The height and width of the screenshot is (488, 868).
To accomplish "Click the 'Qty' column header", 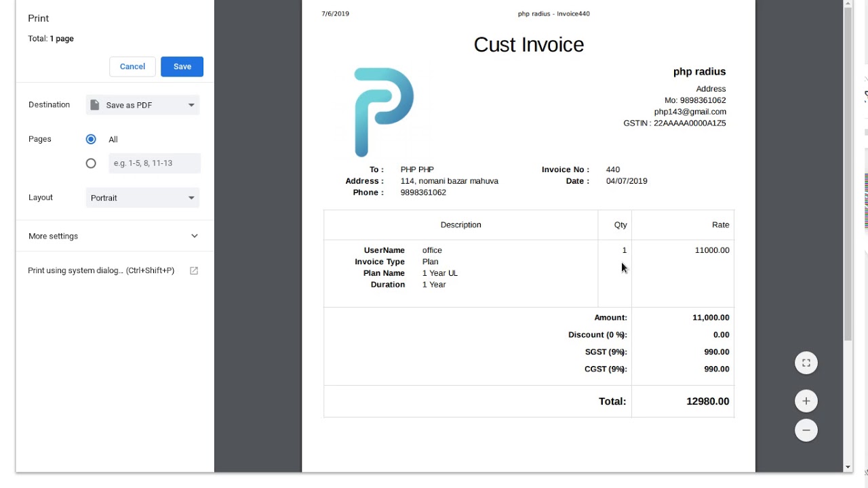I will (620, 225).
